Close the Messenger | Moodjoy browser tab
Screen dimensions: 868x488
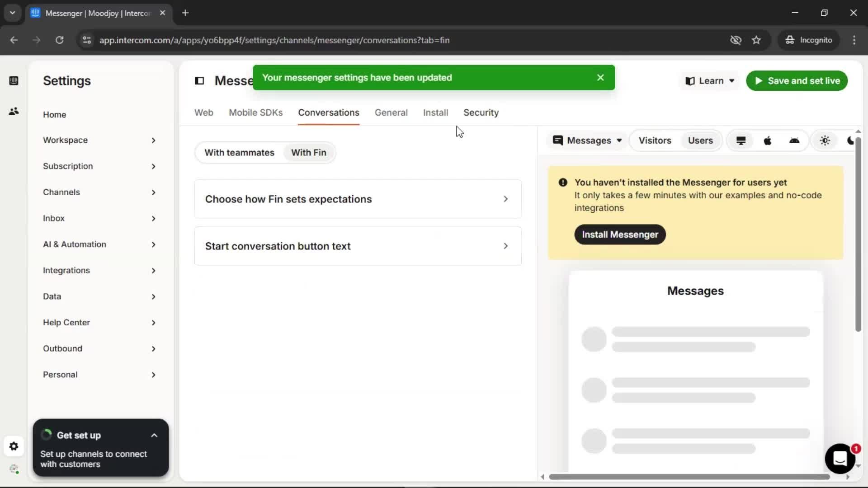tap(162, 13)
